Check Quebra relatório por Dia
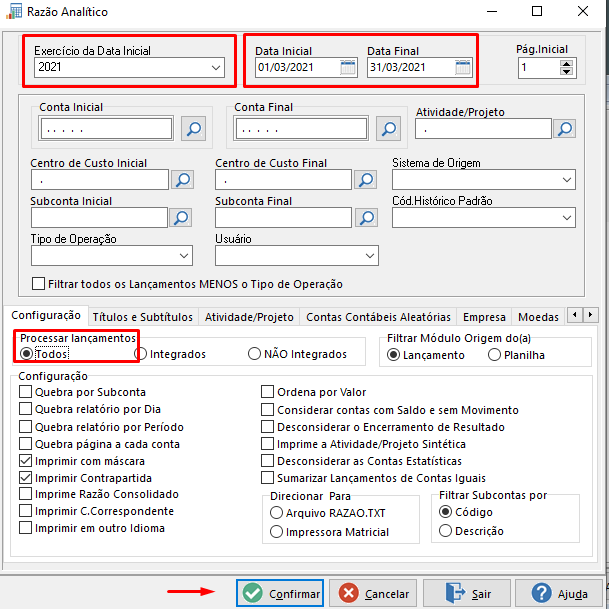 click(26, 409)
